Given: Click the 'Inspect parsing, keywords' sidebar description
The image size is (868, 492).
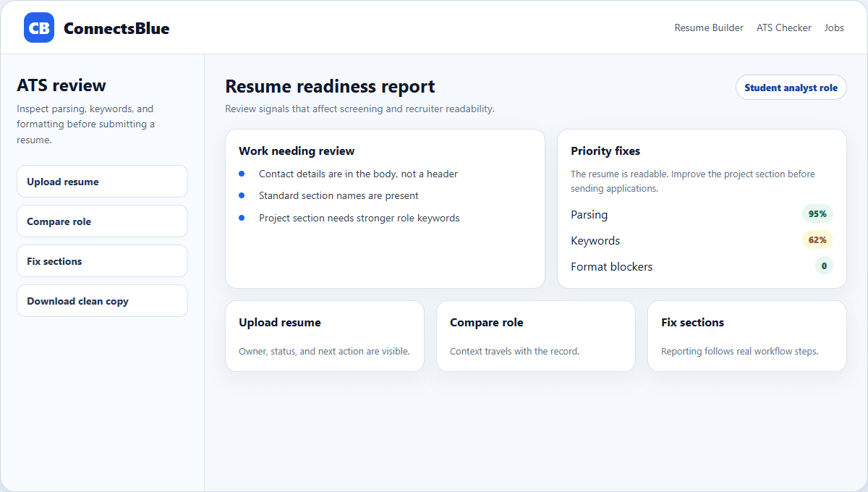Looking at the screenshot, I should click(85, 124).
